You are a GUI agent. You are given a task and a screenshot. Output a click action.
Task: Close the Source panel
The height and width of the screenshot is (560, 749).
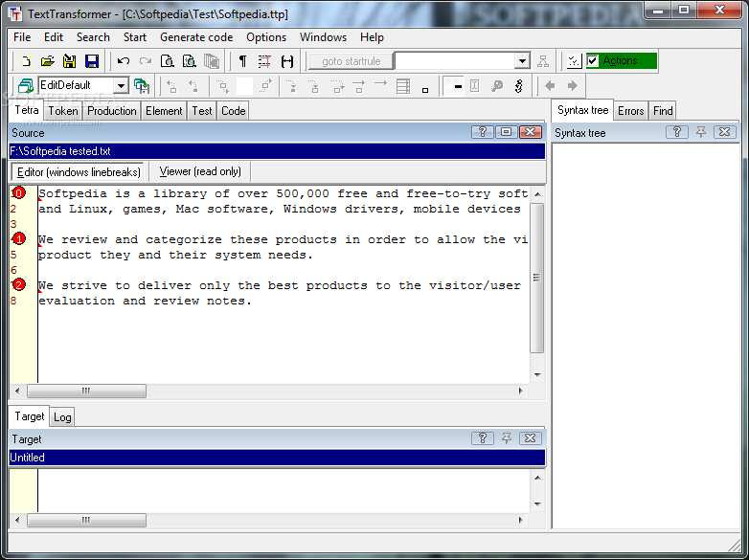coord(531,132)
